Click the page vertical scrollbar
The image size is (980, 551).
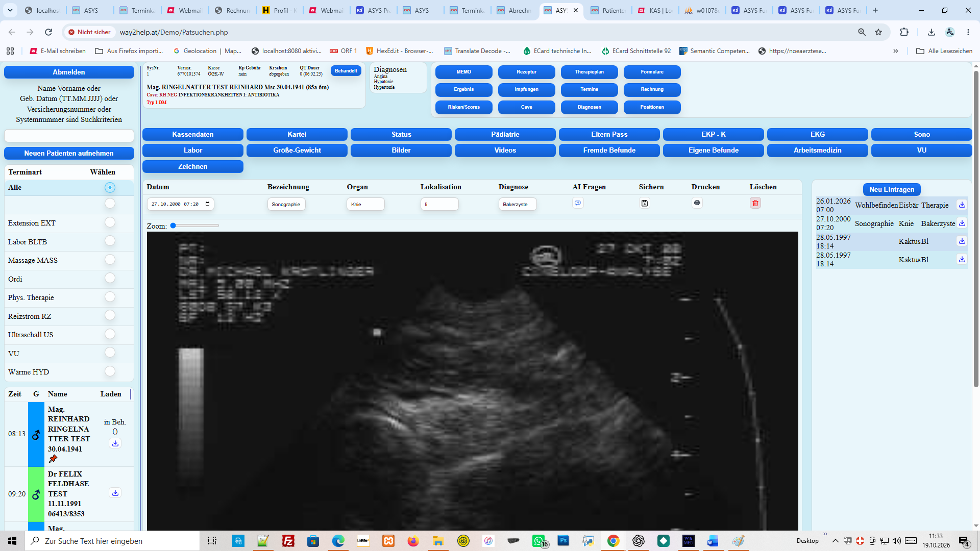[x=976, y=230]
